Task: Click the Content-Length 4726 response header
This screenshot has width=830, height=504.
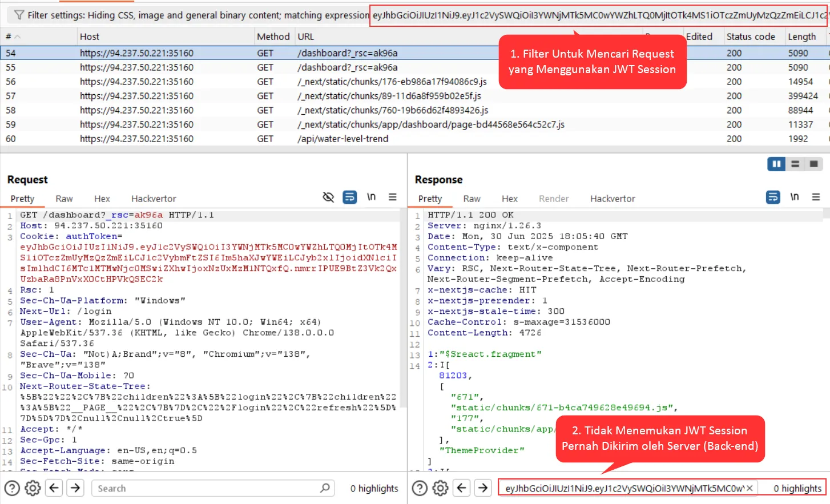Action: pyautogui.click(x=484, y=333)
